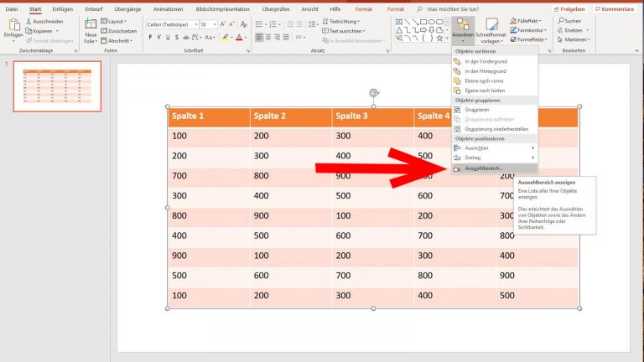Click the line spacing icon

[x=314, y=24]
